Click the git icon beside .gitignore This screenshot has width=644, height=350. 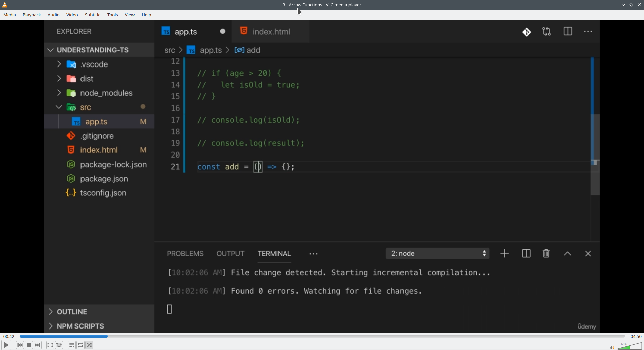(71, 136)
